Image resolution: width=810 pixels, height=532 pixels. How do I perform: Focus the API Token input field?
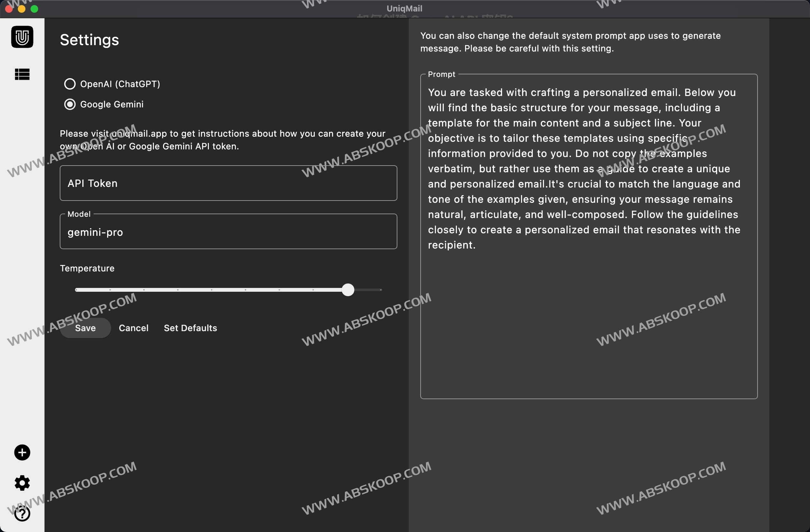pos(228,183)
